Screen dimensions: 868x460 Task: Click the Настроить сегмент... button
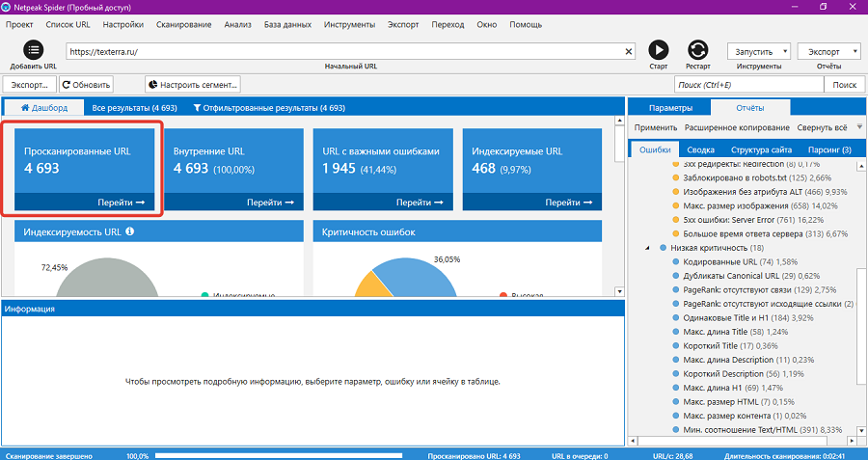[193, 85]
